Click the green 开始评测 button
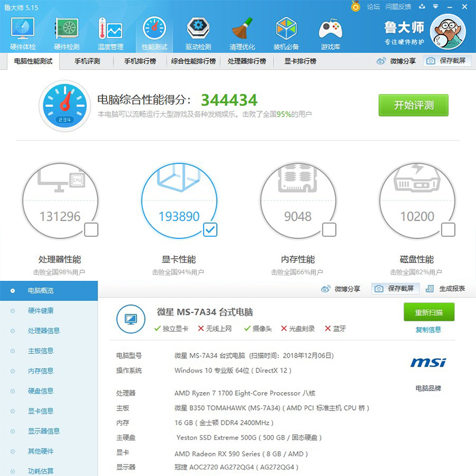Screen dimensions: 476x476 (414, 105)
